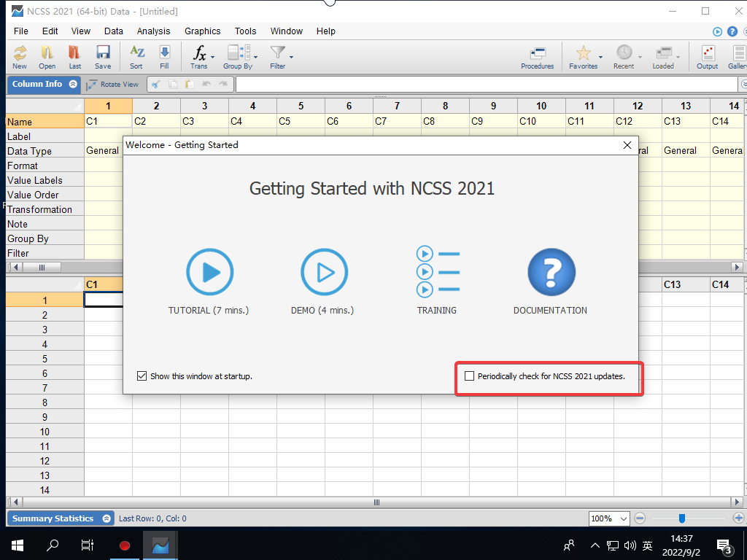Collapse the Column Info panel
The image size is (747, 560).
(73, 84)
